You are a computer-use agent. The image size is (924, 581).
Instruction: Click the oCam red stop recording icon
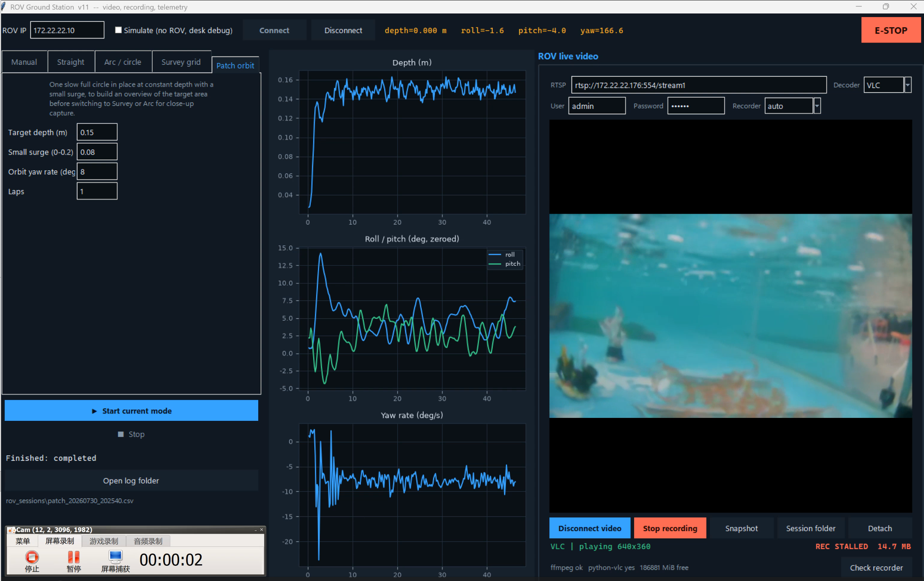[32, 557]
